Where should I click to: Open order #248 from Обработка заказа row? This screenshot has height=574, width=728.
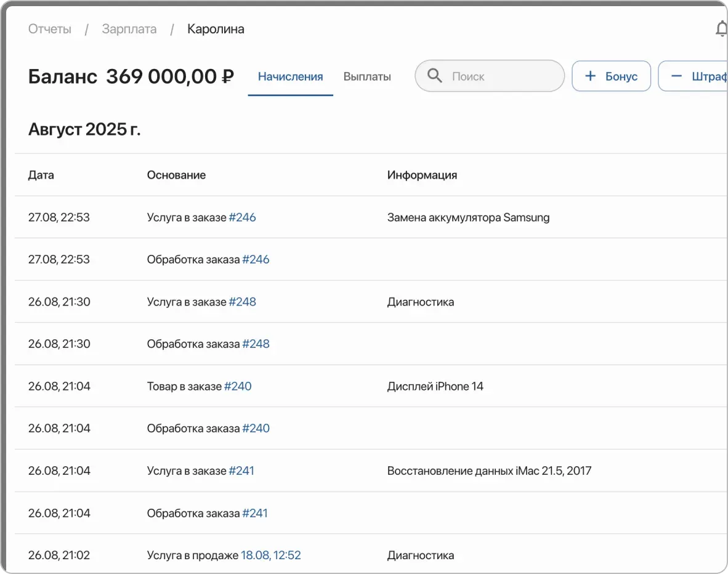(257, 344)
